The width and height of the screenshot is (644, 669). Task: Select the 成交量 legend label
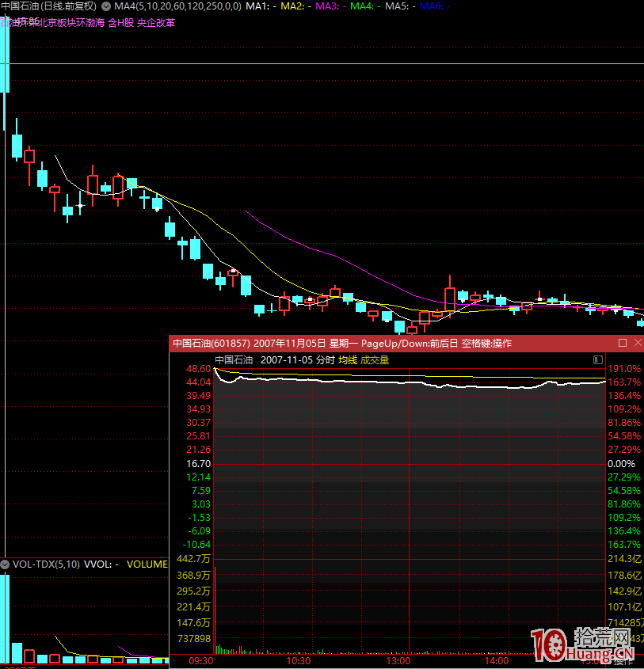click(375, 359)
